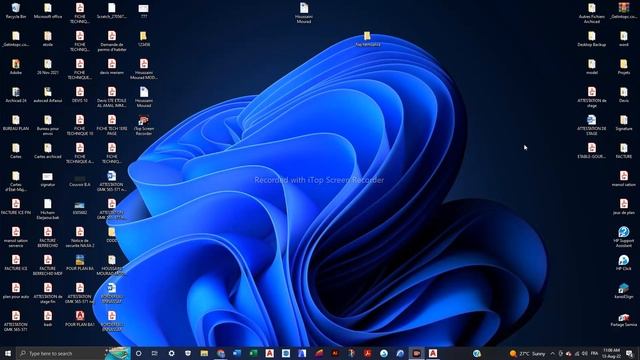640x360 pixels.
Task: Select the Demande de permis d'habiter PDF
Action: pos(112,41)
